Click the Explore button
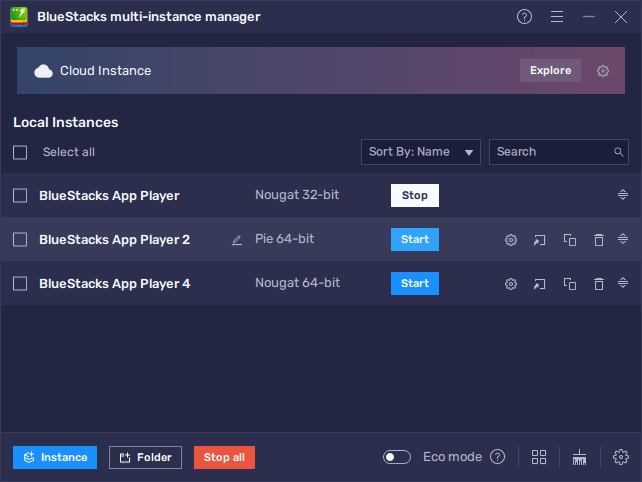This screenshot has width=642, height=482. tap(550, 70)
